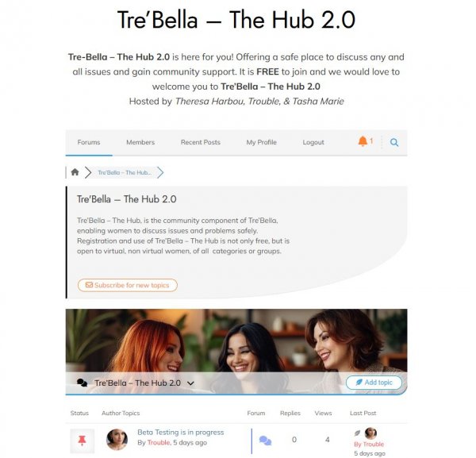Open the notifications bell icon
The height and width of the screenshot is (458, 476).
363,142
